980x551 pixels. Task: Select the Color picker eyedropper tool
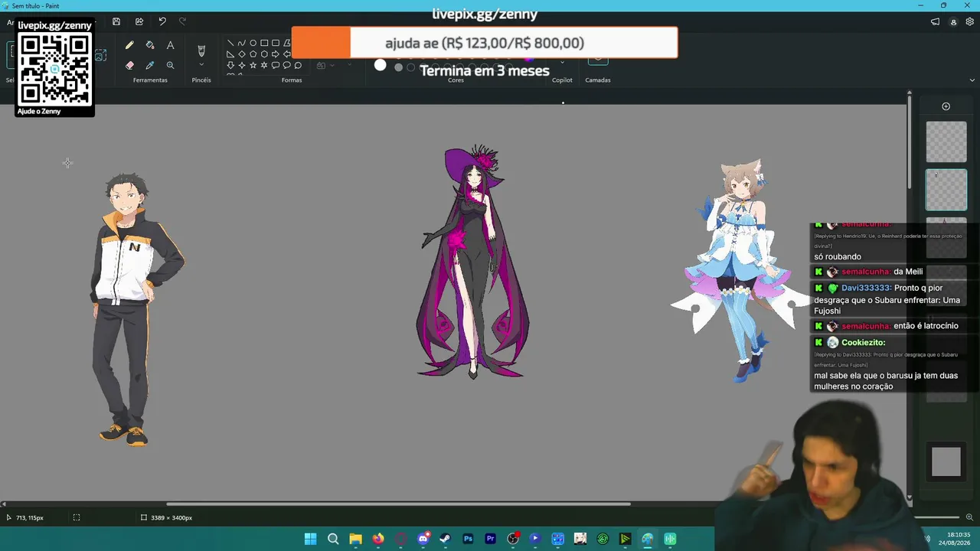[x=150, y=66]
